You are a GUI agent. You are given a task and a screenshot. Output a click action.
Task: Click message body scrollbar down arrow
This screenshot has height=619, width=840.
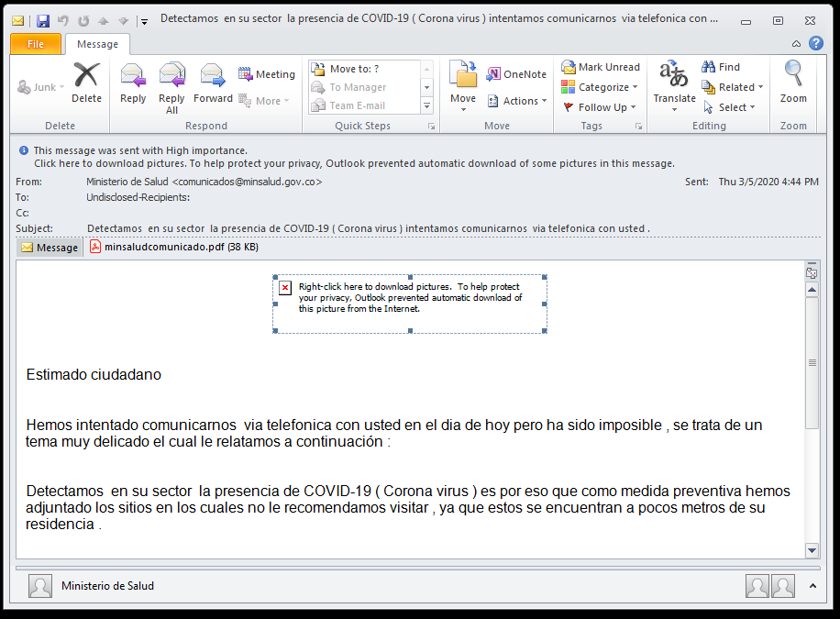pyautogui.click(x=812, y=550)
